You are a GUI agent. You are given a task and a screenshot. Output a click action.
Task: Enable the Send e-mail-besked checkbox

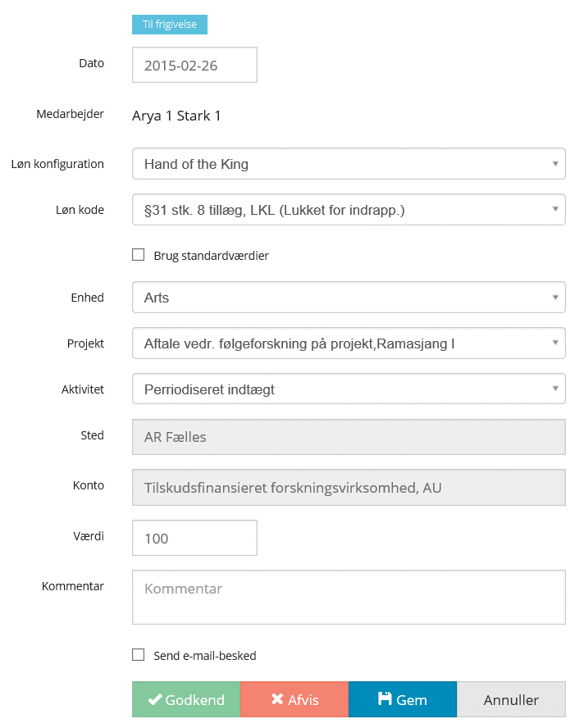[138, 654]
